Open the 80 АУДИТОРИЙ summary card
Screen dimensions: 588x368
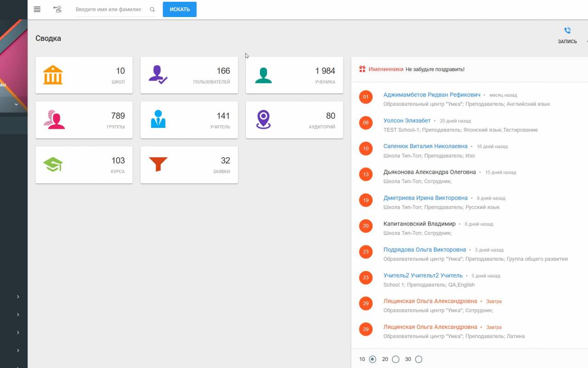294,120
